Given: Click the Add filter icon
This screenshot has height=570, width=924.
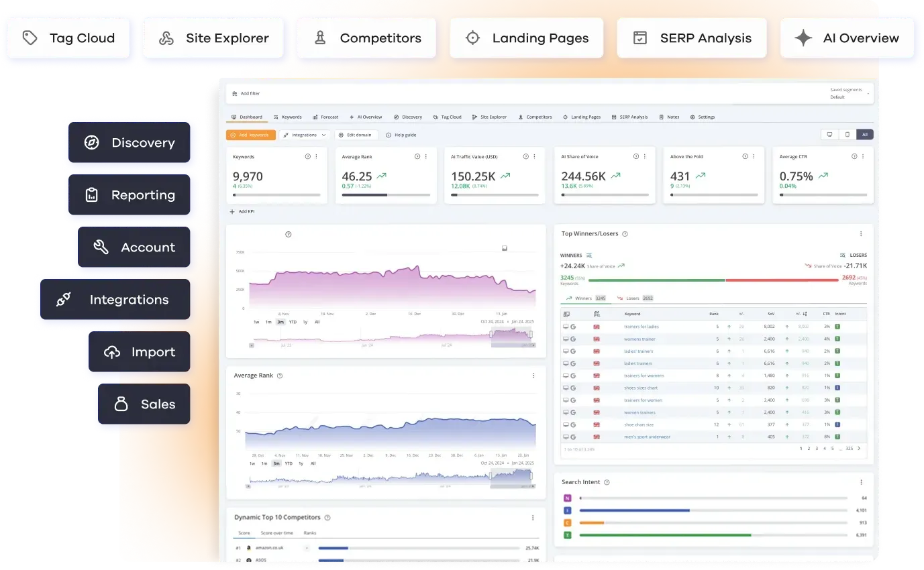Looking at the screenshot, I should pyautogui.click(x=235, y=93).
